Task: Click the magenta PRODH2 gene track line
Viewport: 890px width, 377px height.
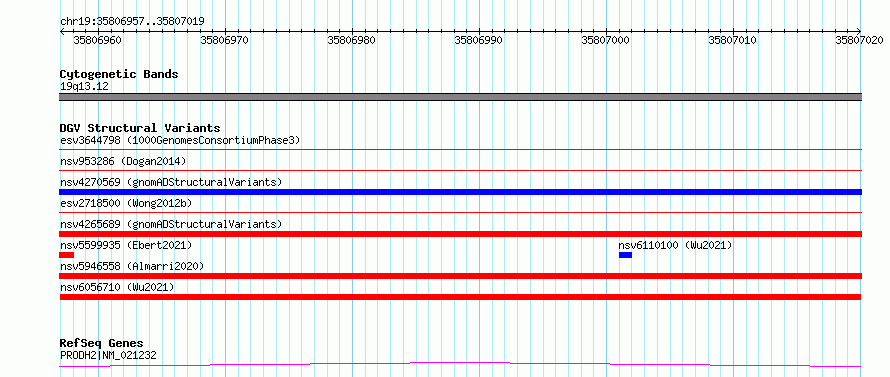Action: pos(460,364)
